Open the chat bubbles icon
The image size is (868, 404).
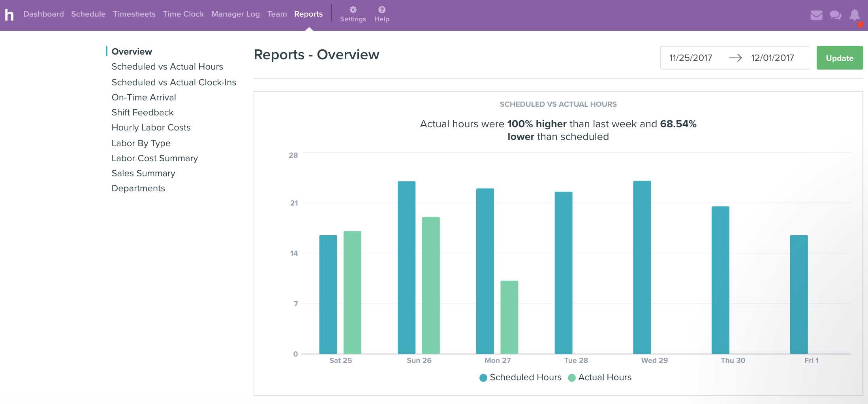pyautogui.click(x=835, y=15)
